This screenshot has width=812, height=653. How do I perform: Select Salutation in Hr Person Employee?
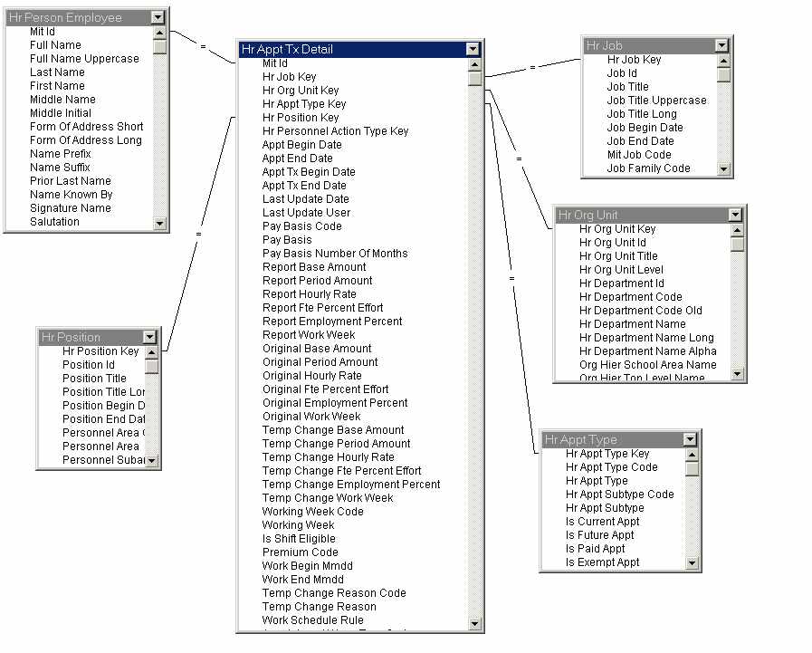point(54,222)
